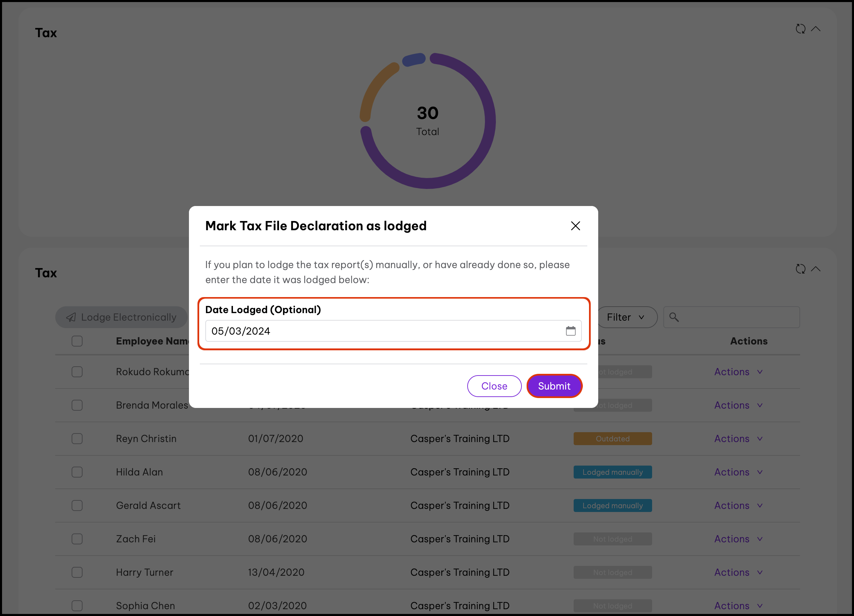Select Hilda Alan's row checkbox

click(77, 472)
